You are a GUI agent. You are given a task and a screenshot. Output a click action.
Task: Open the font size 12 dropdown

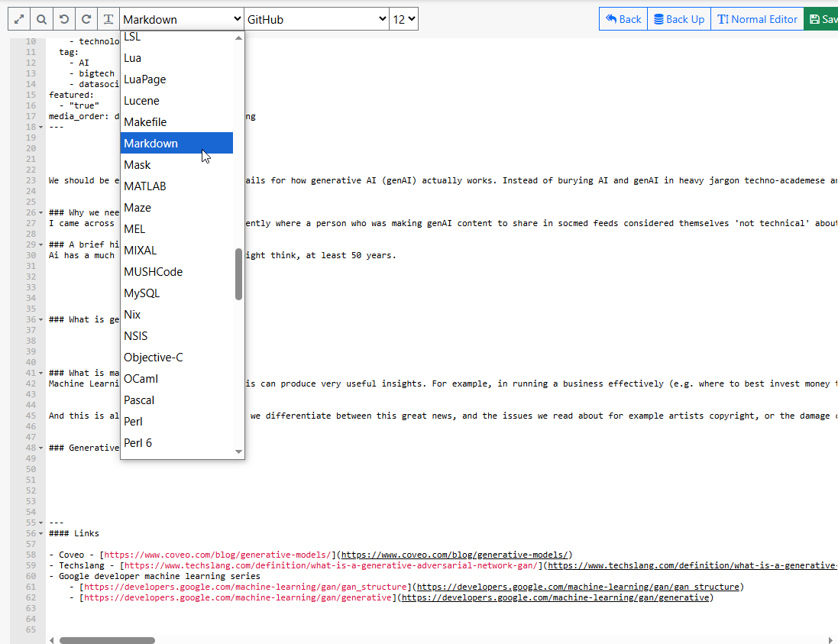pyautogui.click(x=403, y=19)
